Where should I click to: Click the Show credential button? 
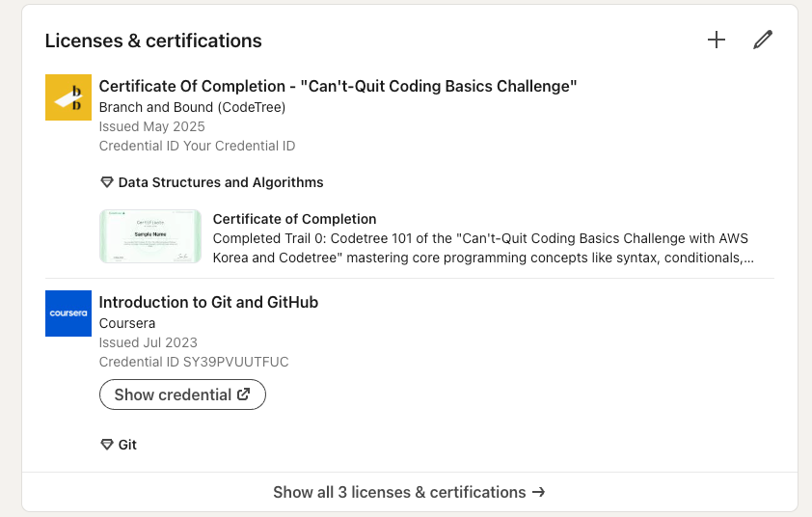(182, 395)
